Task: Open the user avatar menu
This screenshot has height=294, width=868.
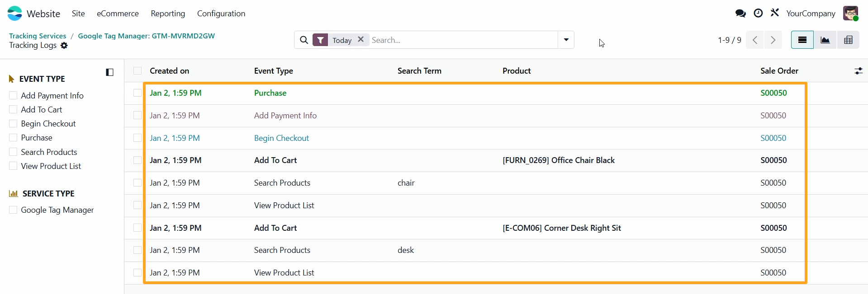Action: (x=851, y=14)
